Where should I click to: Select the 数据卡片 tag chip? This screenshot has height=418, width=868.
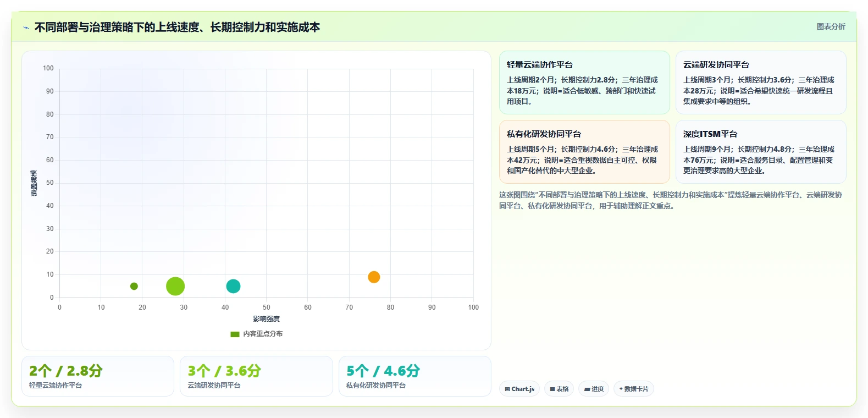634,389
